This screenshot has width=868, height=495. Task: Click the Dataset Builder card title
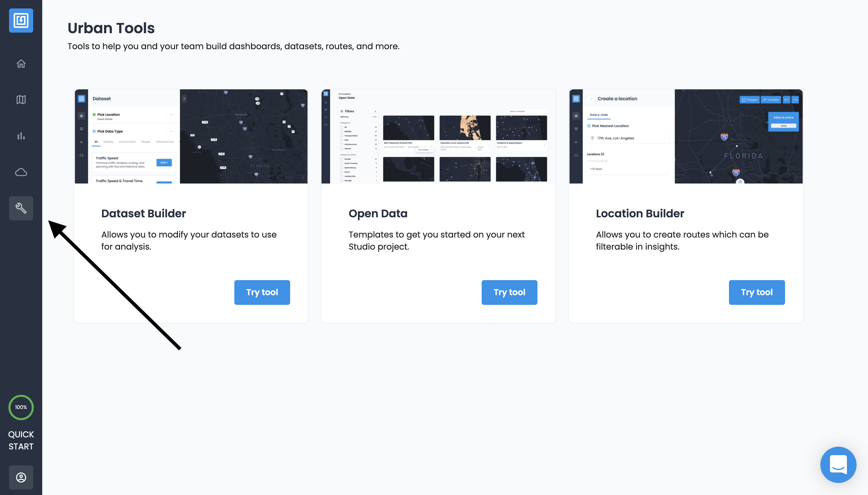[x=143, y=213]
